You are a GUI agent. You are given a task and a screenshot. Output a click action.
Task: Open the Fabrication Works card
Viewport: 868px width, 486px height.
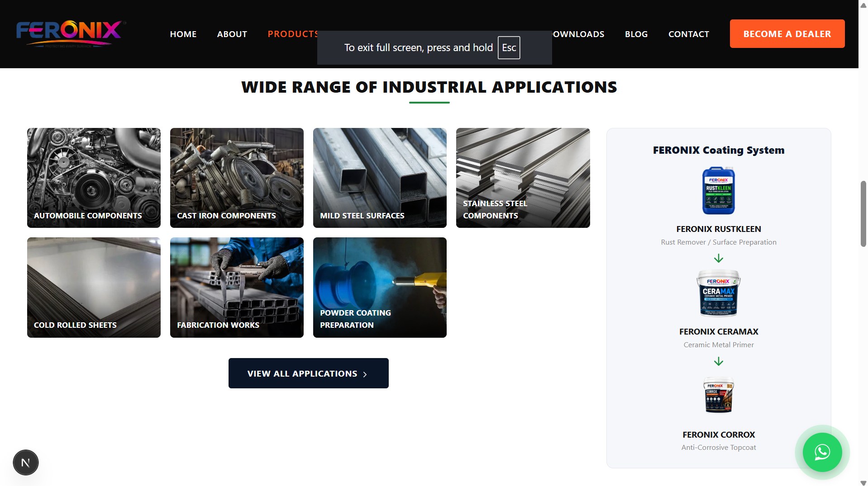237,288
